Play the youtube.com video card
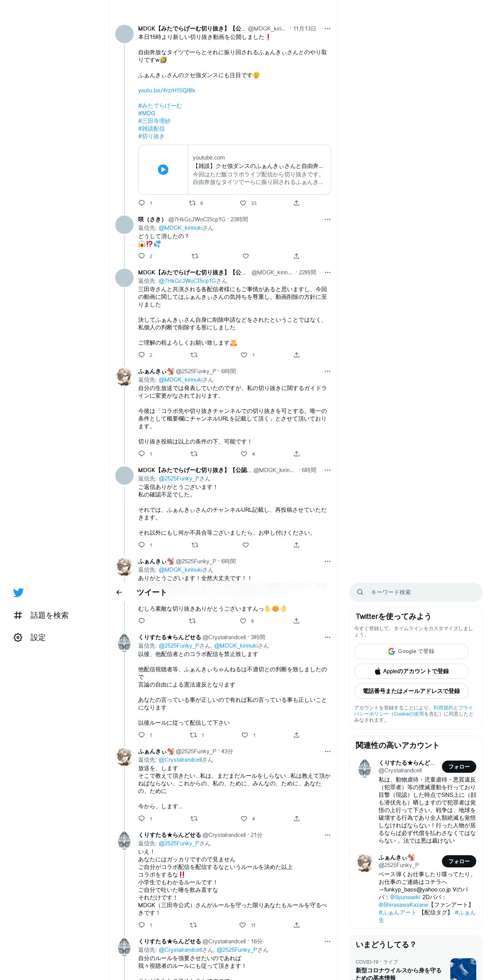Image resolution: width=490 pixels, height=980 pixels. point(163,169)
